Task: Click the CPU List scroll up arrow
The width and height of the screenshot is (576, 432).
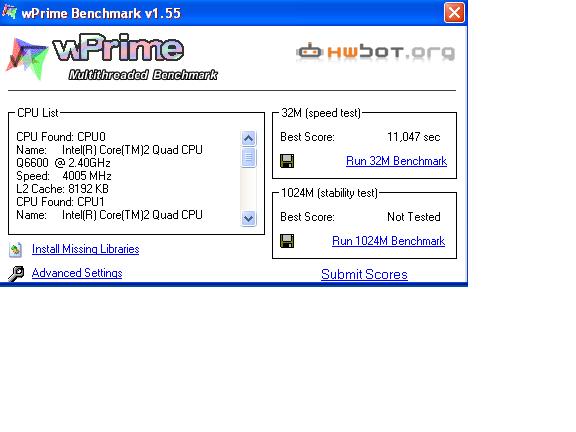Action: tap(248, 138)
